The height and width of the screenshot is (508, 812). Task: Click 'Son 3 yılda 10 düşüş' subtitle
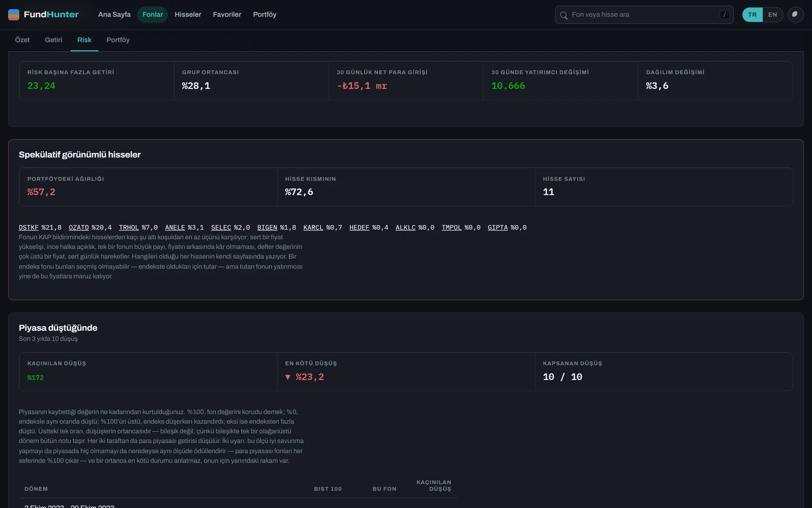click(x=48, y=339)
